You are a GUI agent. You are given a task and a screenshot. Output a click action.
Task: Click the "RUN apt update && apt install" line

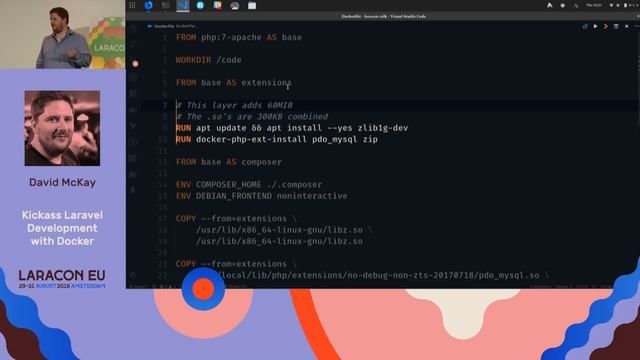[292, 128]
